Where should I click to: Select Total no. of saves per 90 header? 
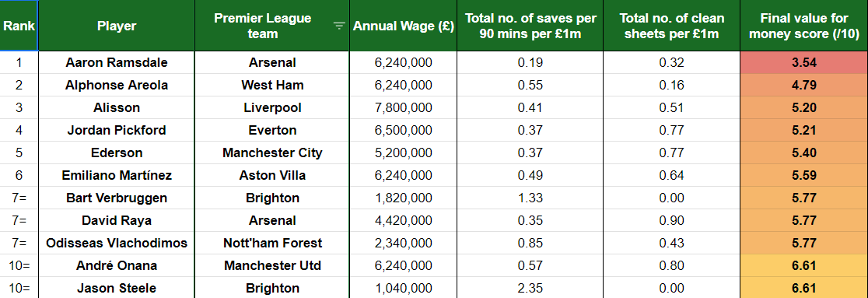click(530, 26)
